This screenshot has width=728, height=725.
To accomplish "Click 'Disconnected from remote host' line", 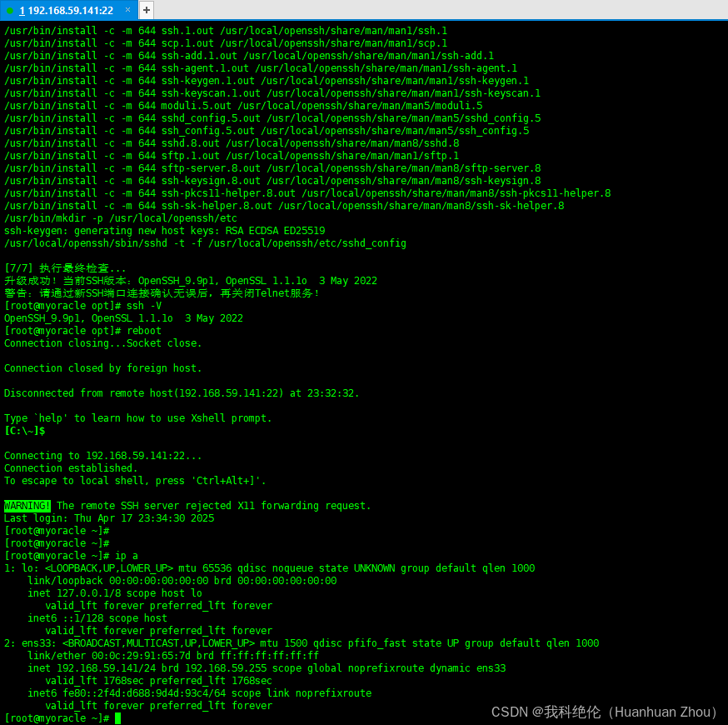I will click(x=182, y=393).
